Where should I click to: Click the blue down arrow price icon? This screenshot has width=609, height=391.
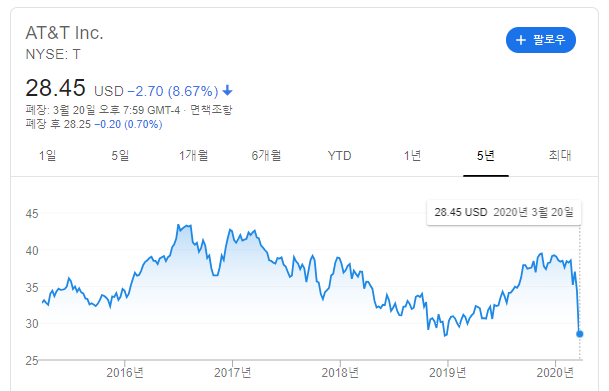click(x=227, y=91)
